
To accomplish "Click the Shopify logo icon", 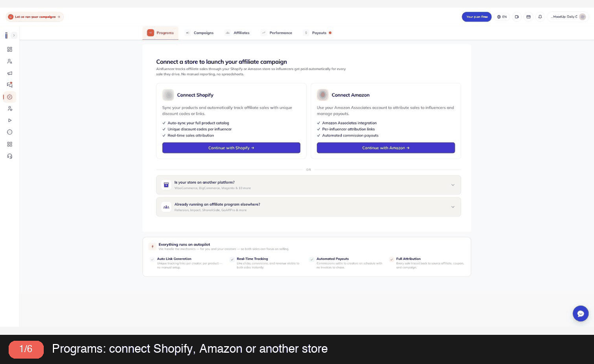I will [x=168, y=95].
